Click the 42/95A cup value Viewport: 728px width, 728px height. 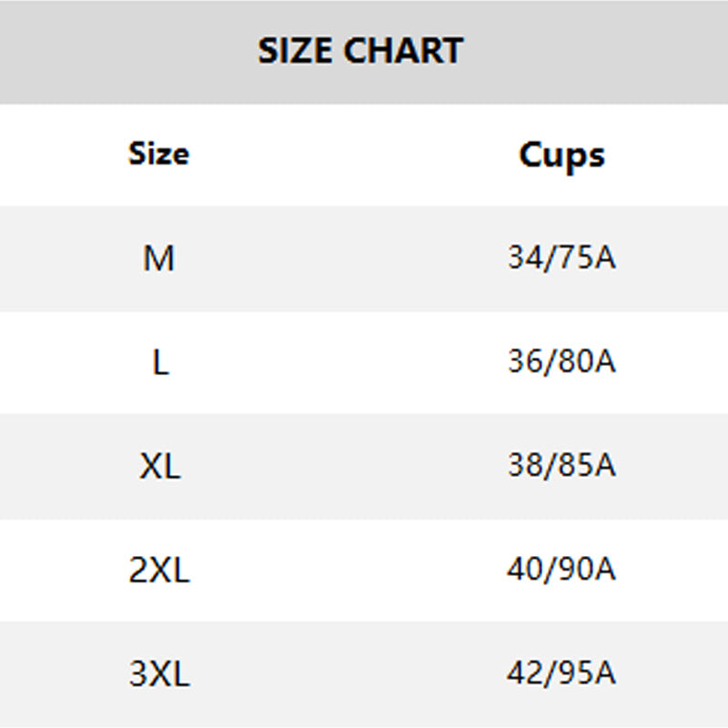tap(561, 673)
